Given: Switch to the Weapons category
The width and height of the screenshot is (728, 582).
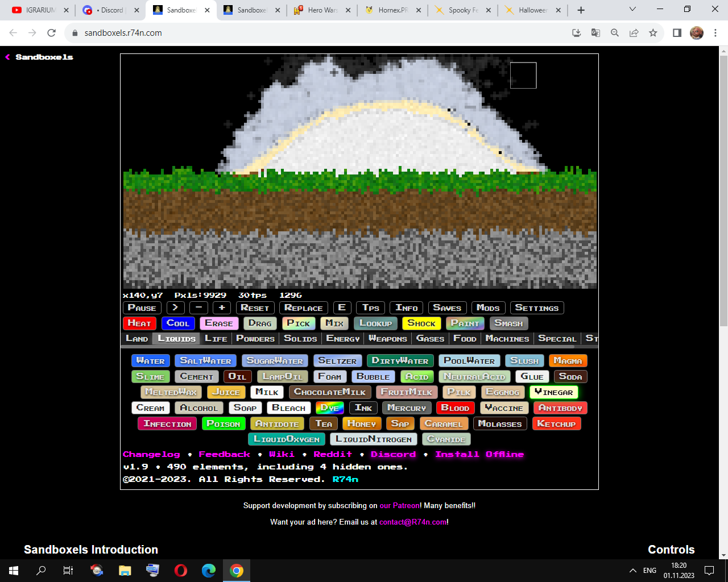Looking at the screenshot, I should [x=388, y=338].
